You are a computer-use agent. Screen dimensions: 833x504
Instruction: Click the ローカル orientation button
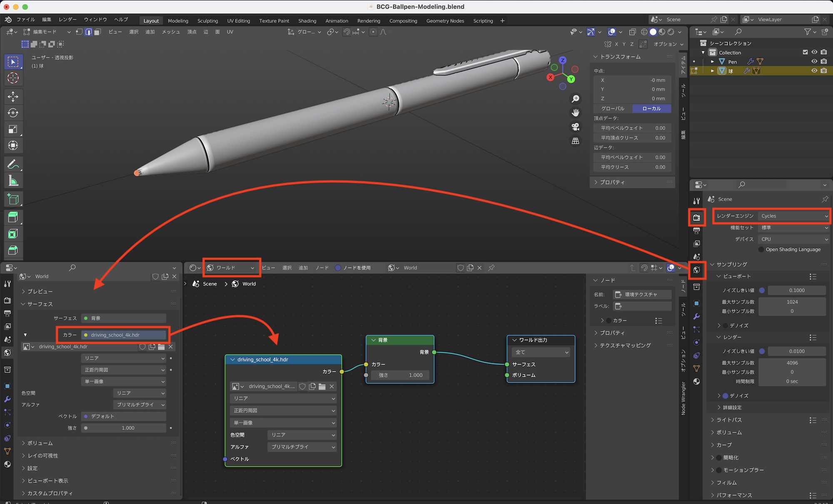tap(651, 108)
